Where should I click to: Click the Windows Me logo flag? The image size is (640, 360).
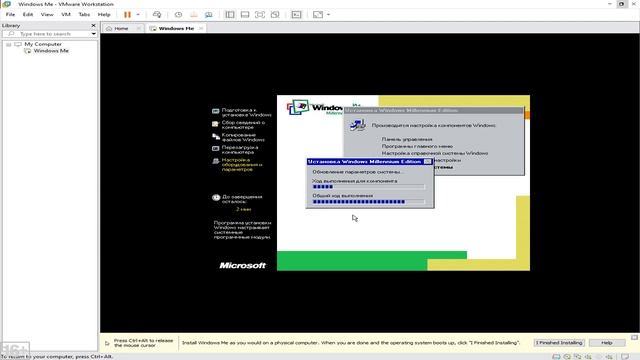coord(298,107)
